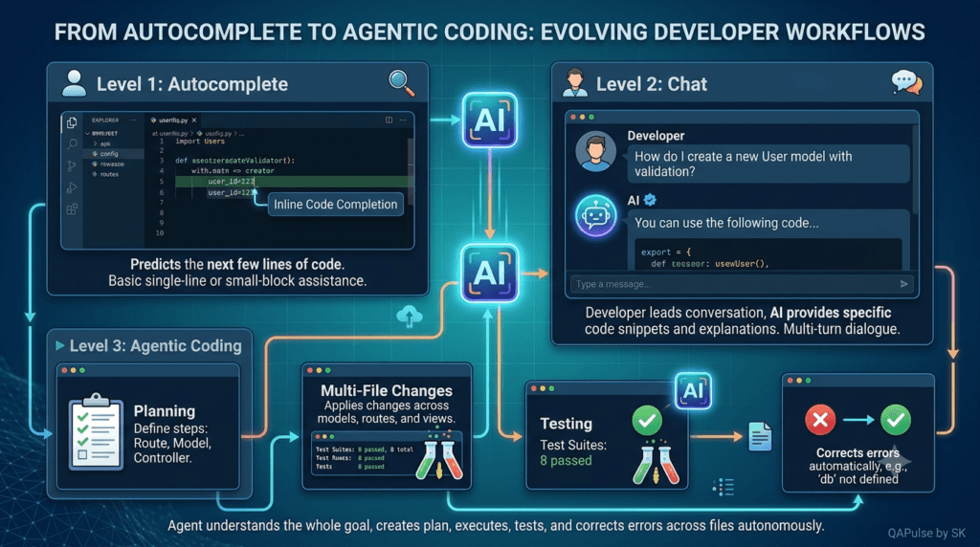Click the chat window scrollbar
980x547 pixels.
pyautogui.click(x=915, y=168)
